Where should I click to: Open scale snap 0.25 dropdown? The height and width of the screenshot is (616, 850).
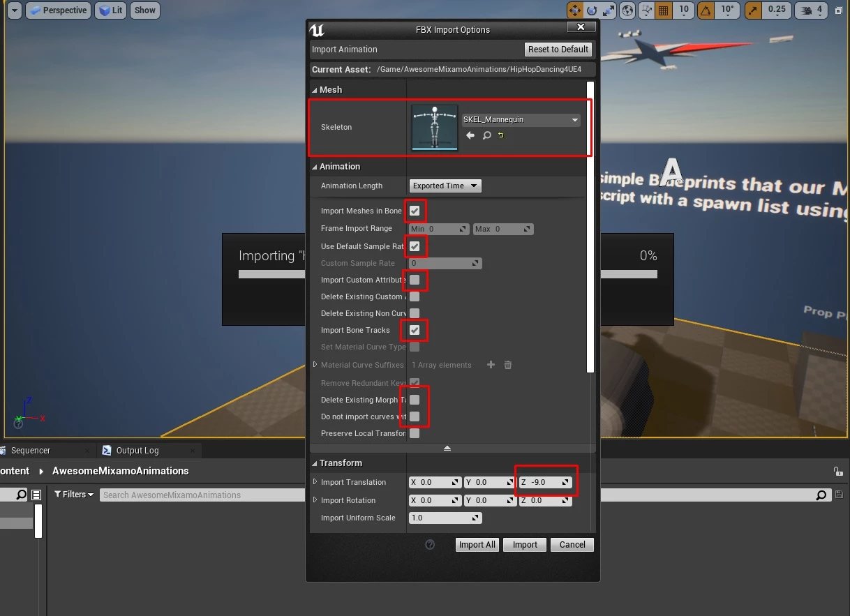777,10
